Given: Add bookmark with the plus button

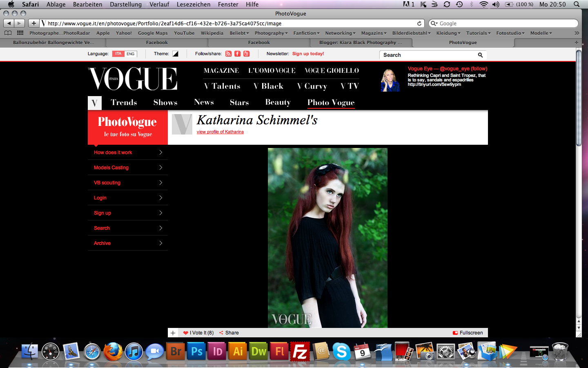Looking at the screenshot, I should pyautogui.click(x=34, y=23).
